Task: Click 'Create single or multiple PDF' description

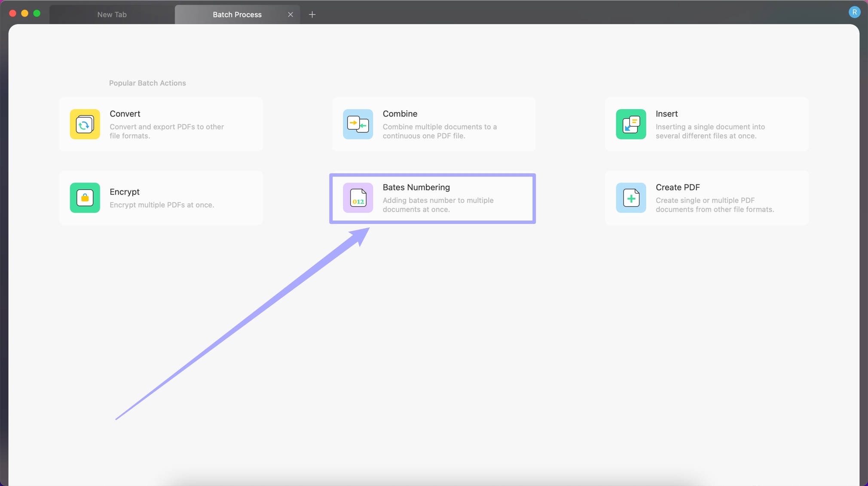Action: [x=715, y=205]
